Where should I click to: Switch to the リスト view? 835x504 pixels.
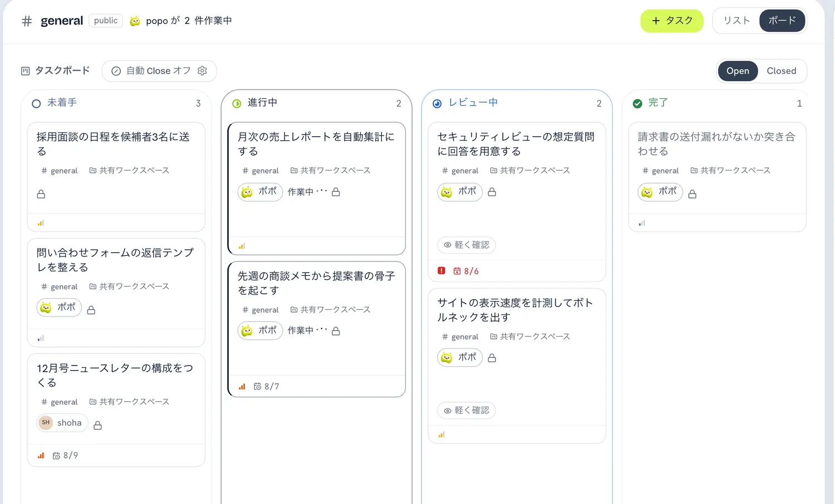click(736, 21)
